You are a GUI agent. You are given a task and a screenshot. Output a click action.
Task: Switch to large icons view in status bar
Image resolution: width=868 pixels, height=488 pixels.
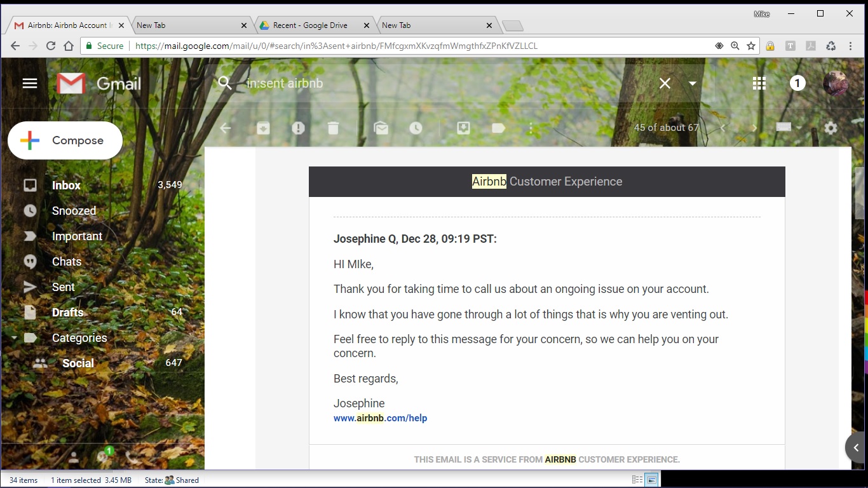pyautogui.click(x=651, y=480)
